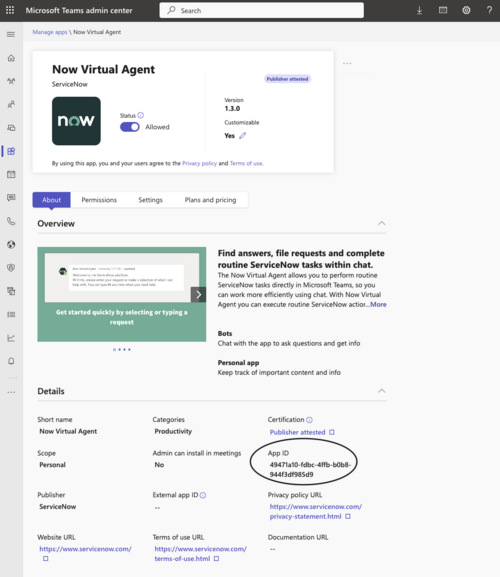
Task: Click the carousel preview image
Action: (x=122, y=294)
